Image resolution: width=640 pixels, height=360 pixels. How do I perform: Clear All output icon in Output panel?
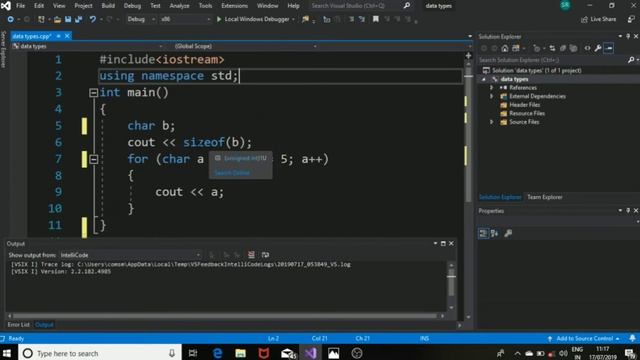[x=251, y=255]
